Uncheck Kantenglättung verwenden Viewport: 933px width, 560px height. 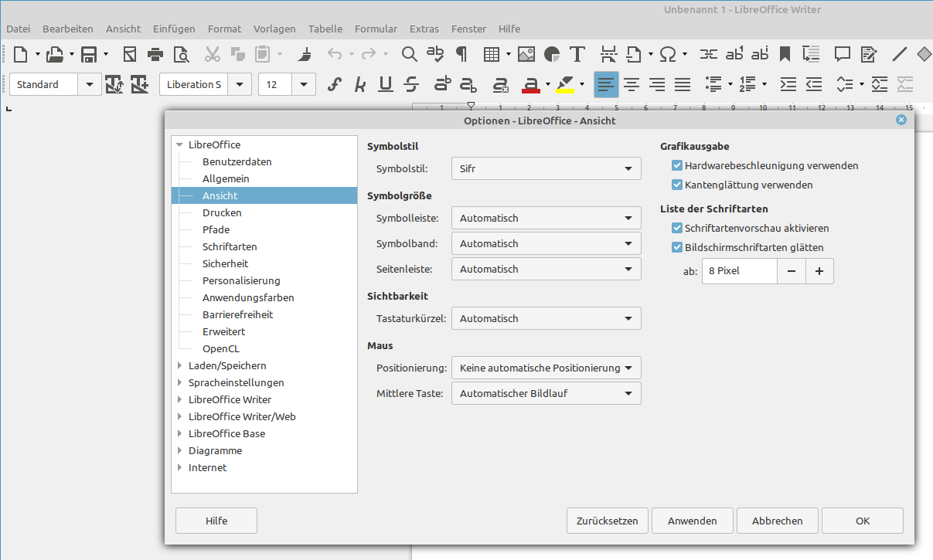(x=677, y=185)
